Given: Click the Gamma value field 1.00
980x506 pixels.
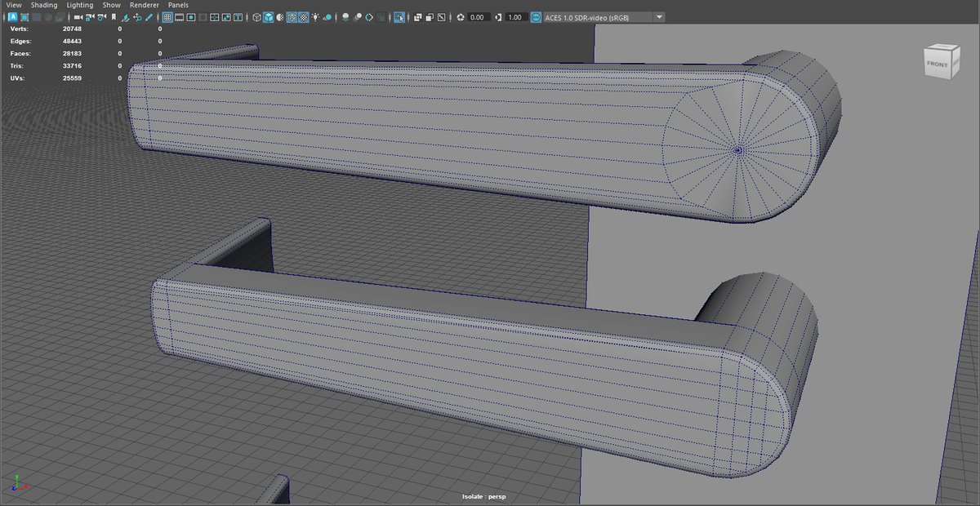Looking at the screenshot, I should [x=517, y=17].
